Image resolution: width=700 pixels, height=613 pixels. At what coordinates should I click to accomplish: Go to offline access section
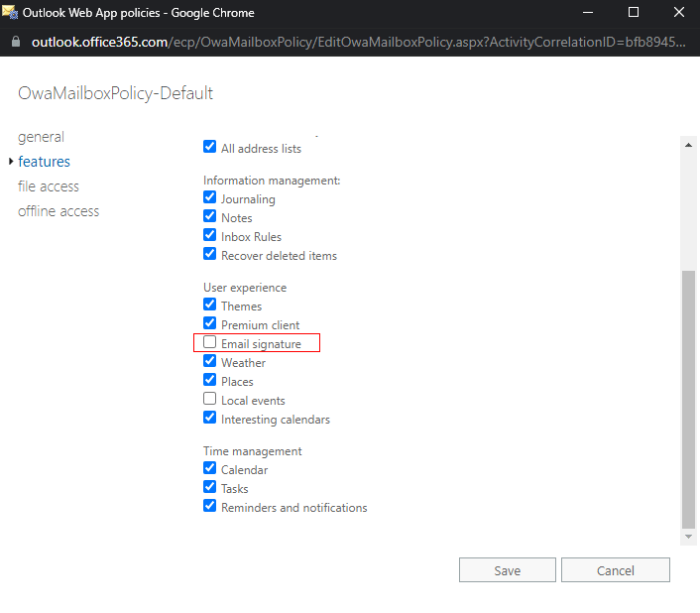(58, 211)
